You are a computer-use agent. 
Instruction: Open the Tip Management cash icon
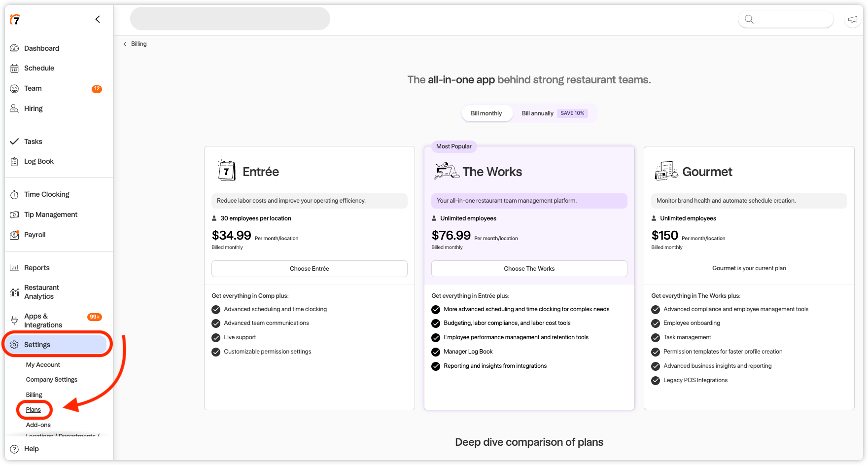click(x=14, y=215)
